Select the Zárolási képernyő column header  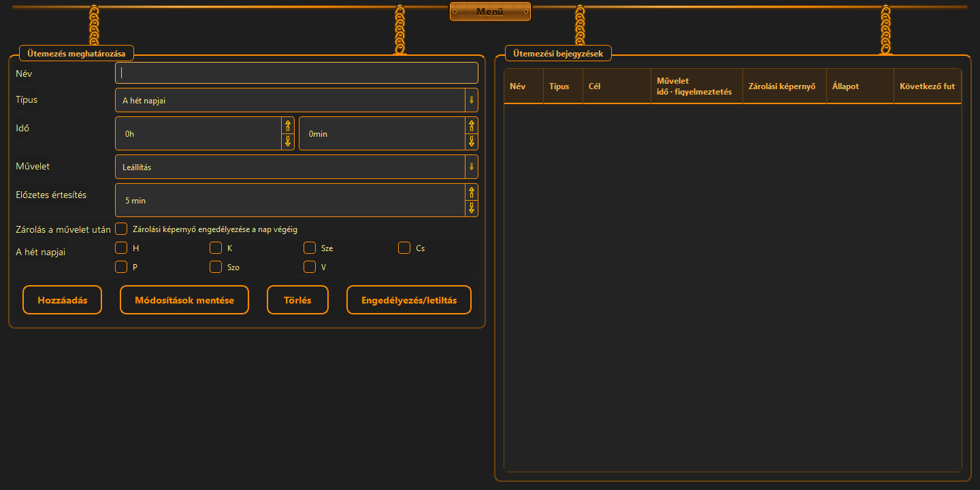(x=785, y=86)
